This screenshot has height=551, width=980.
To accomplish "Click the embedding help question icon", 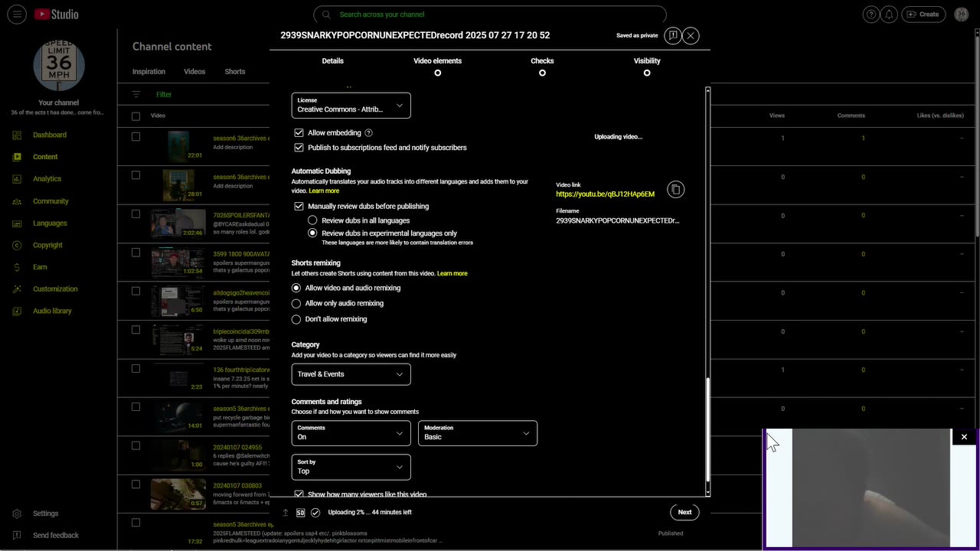I will pyautogui.click(x=368, y=133).
